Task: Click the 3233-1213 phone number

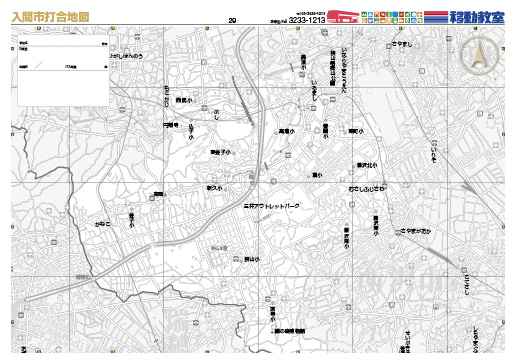Action: (307, 20)
